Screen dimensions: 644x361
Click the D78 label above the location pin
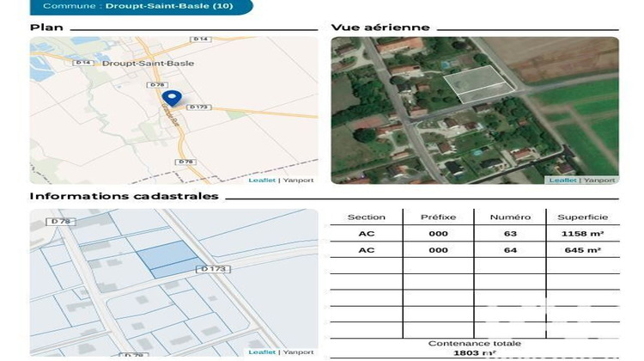pos(157,85)
